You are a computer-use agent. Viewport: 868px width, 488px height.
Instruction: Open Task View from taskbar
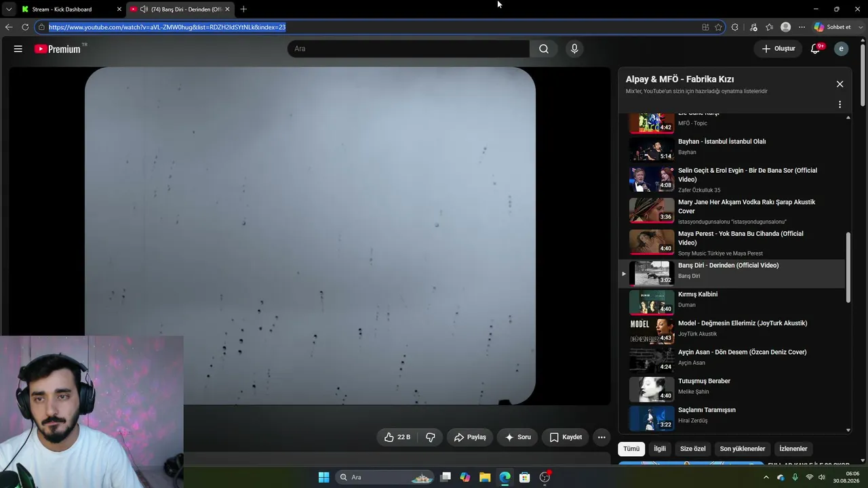point(446,477)
